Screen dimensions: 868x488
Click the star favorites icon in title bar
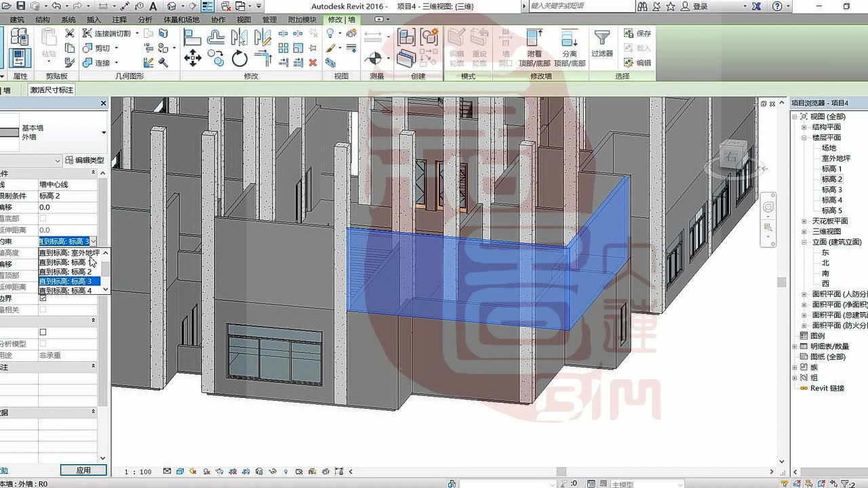(670, 6)
